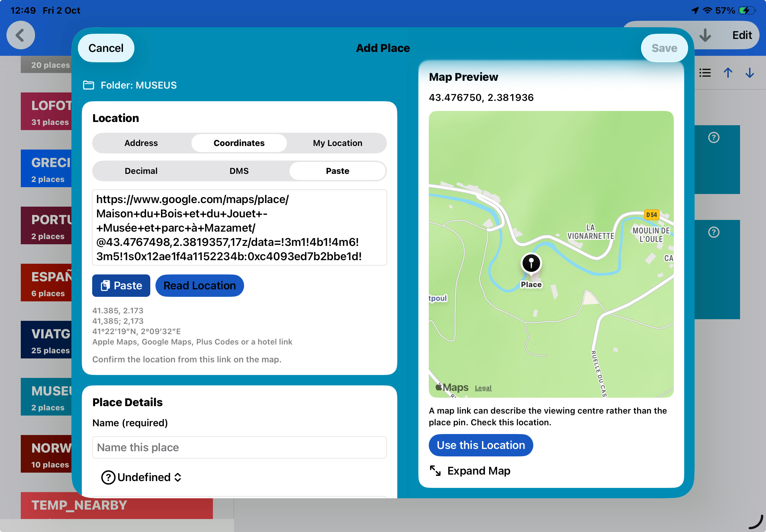Tap the coordinates text 43.476750, 2.381936
The image size is (766, 532).
[x=481, y=98]
